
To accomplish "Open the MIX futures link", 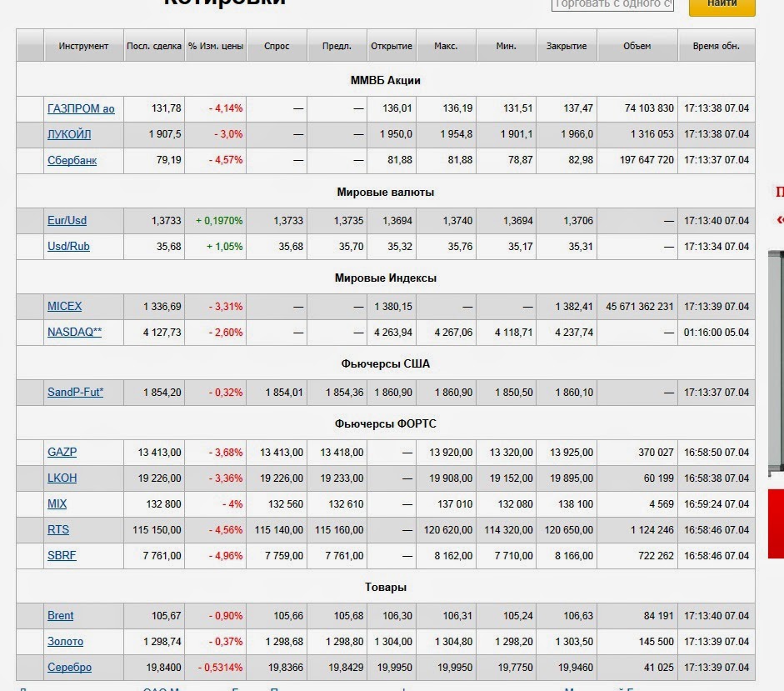I will click(x=57, y=503).
